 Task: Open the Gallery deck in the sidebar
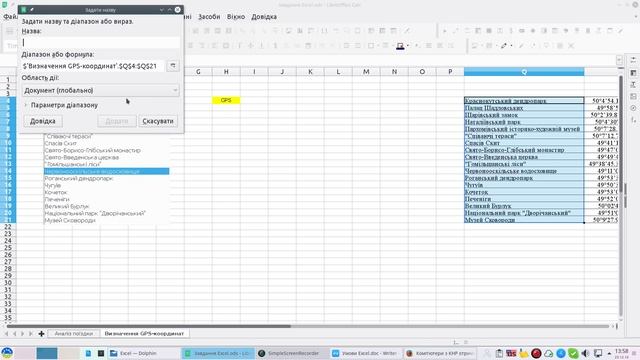click(x=633, y=96)
